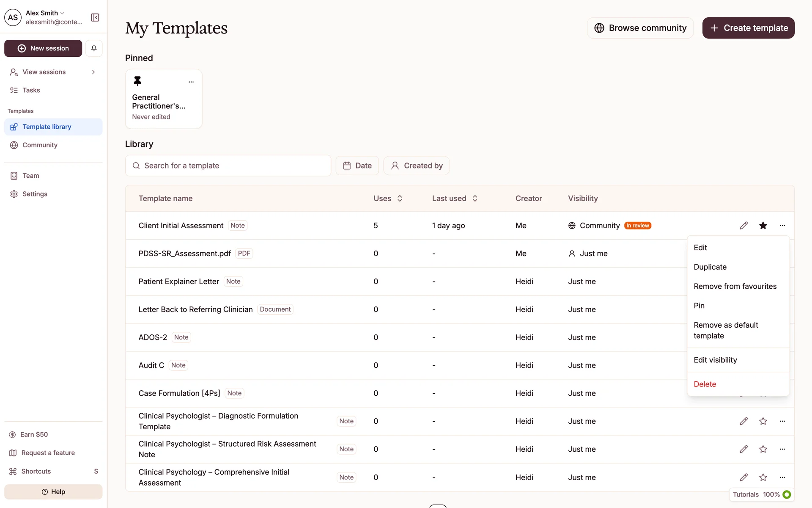Open three-dot menu for Structured Risk Assessment row
This screenshot has height=508, width=812.
tap(782, 449)
